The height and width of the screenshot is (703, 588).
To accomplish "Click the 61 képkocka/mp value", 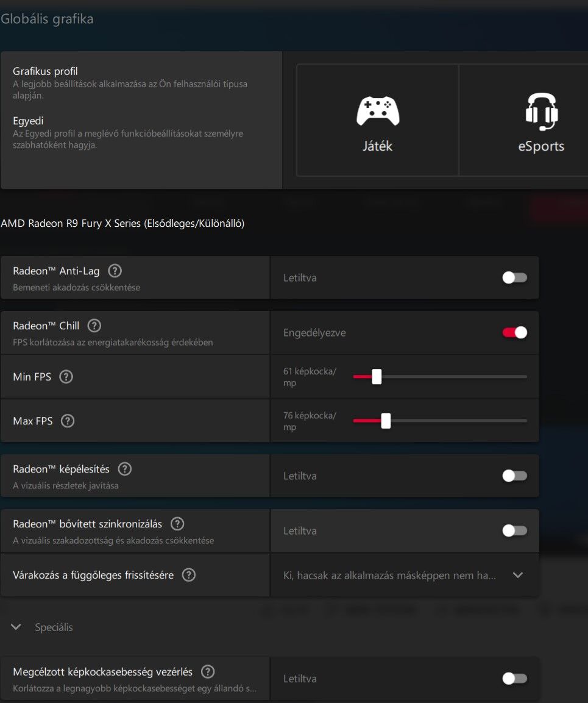I will [310, 377].
